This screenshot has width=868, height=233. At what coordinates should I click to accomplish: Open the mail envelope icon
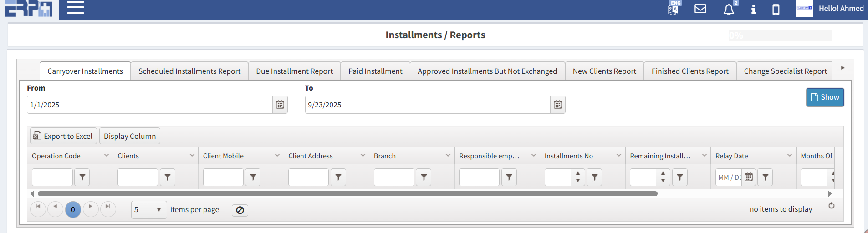[x=700, y=9]
